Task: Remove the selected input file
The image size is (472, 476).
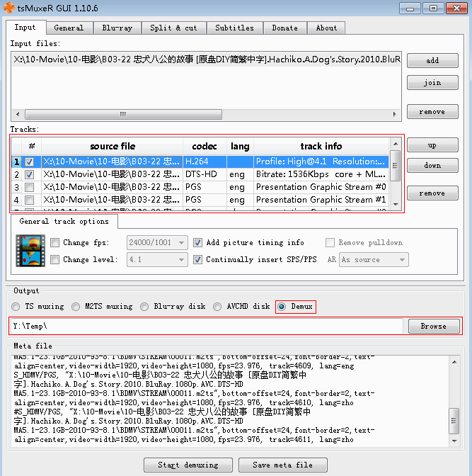Action: 432,112
